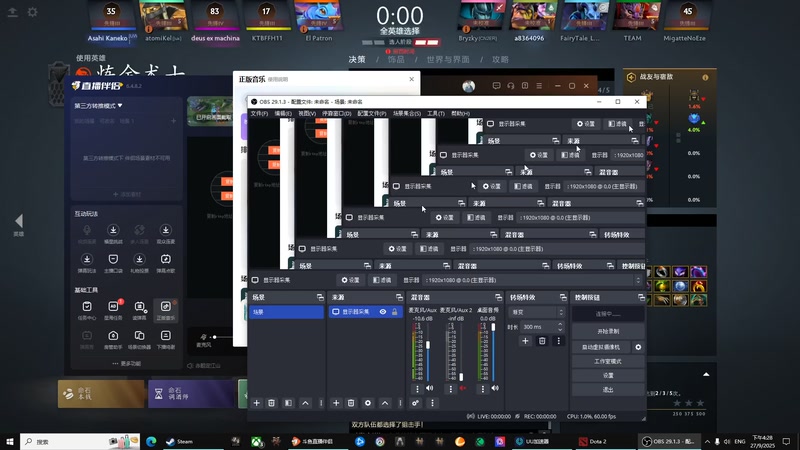Delete the selected source with trash icon
800x450 pixels.
[x=351, y=403]
